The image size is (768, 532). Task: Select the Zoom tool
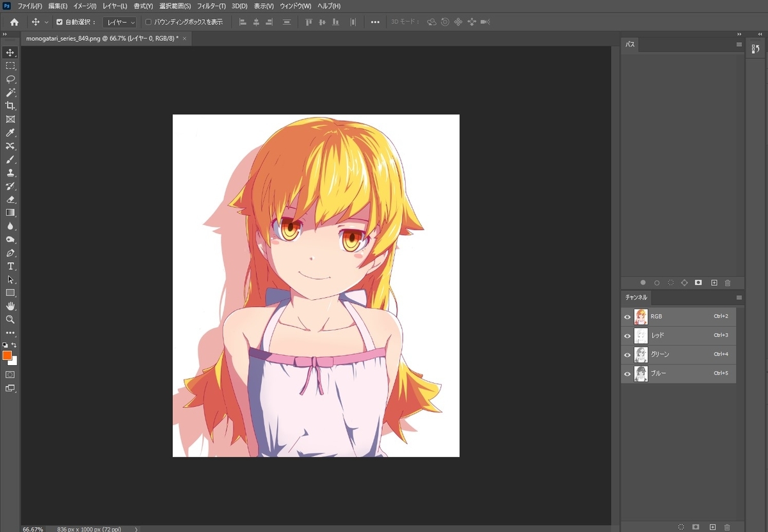10,320
